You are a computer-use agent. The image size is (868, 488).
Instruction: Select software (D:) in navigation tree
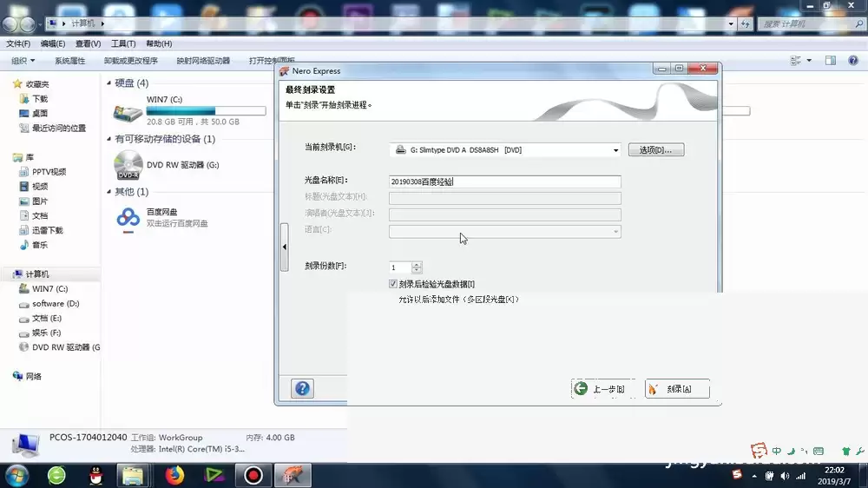pyautogui.click(x=56, y=304)
